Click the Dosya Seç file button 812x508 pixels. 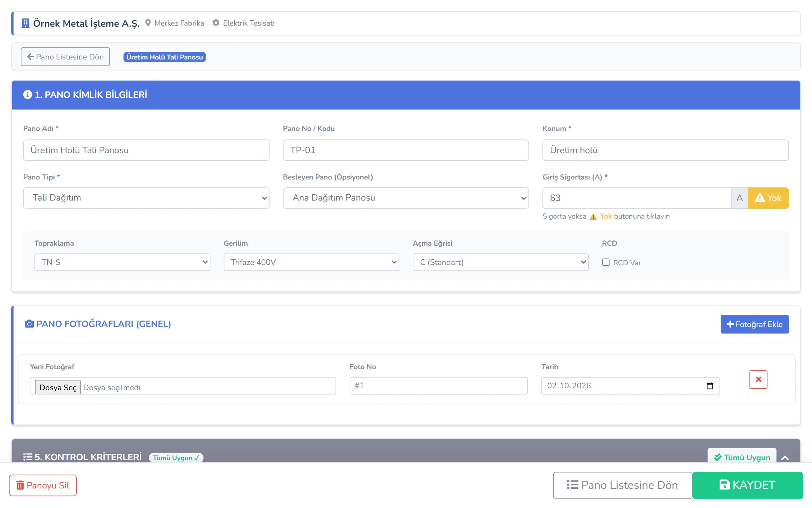tap(58, 387)
